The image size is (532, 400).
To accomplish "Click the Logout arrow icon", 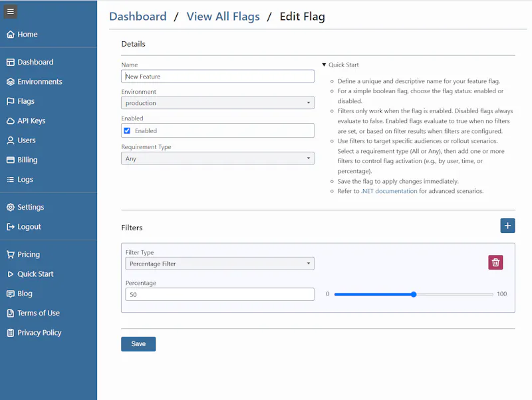I will [x=11, y=227].
